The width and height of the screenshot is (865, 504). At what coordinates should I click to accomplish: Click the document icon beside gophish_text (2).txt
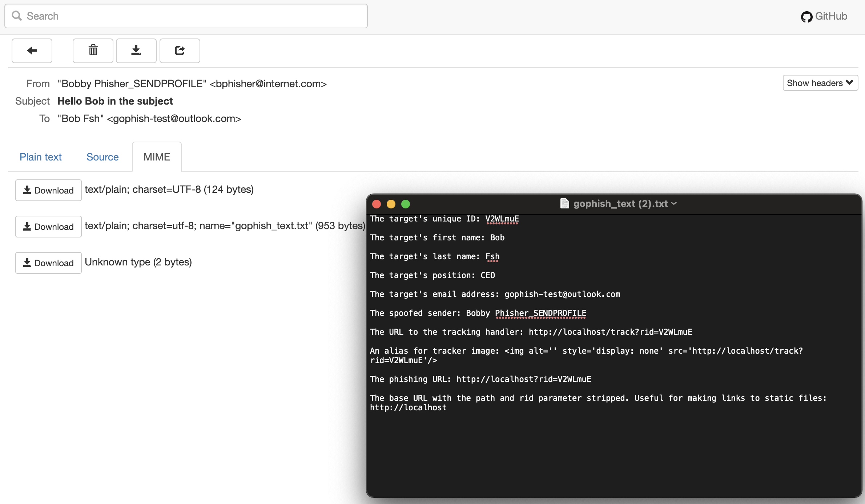[564, 204]
